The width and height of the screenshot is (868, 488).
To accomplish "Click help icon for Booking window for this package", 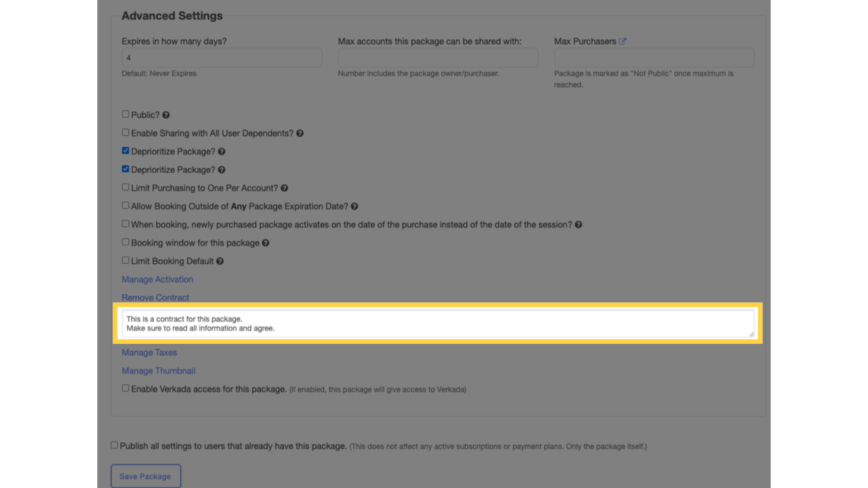I will coord(266,243).
